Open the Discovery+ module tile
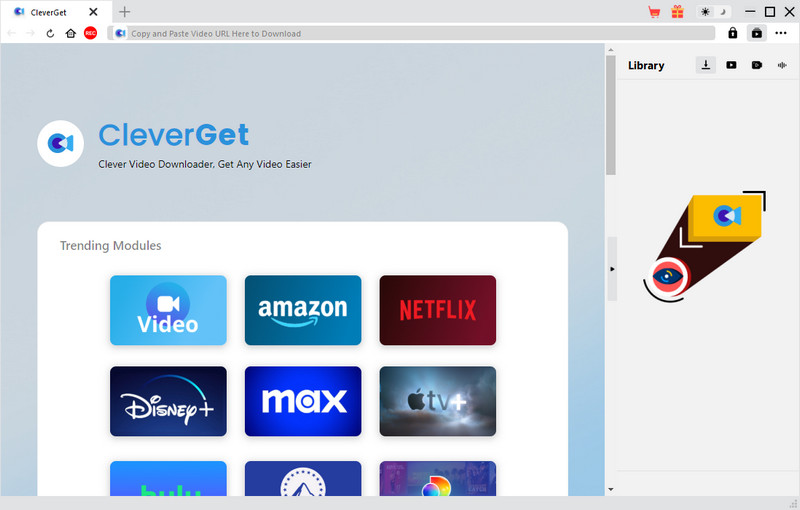The height and width of the screenshot is (510, 800). [x=437, y=478]
